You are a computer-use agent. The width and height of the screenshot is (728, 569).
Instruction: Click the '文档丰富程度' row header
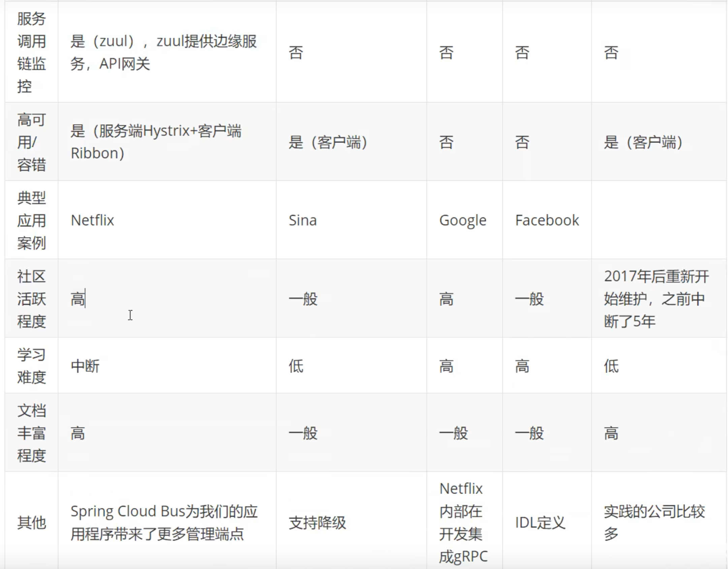pos(31,433)
